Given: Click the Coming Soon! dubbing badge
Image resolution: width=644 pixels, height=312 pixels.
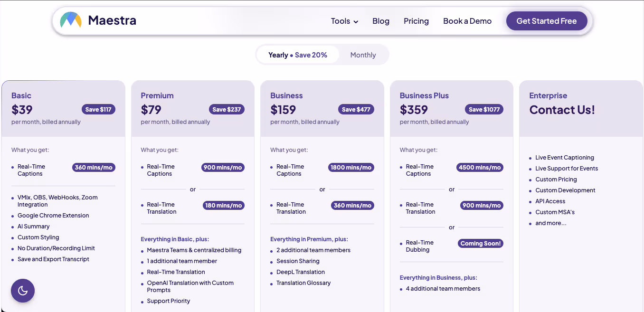Looking at the screenshot, I should point(480,244).
